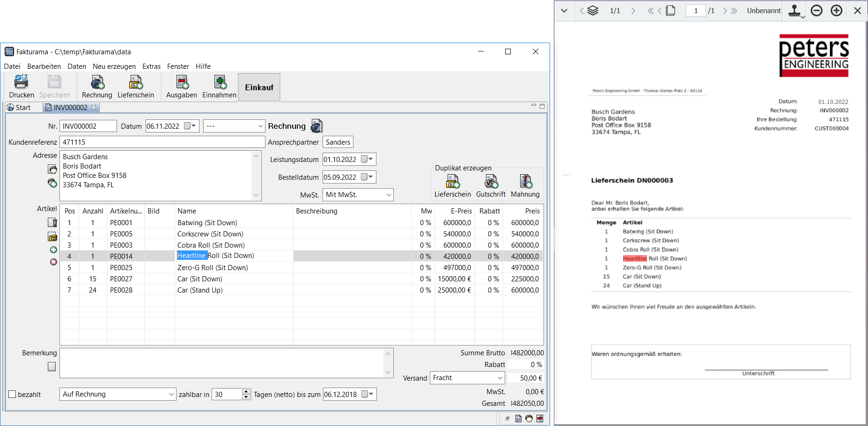Create new Rechnung from toolbar
Viewport: 868px width, 426px height.
[x=97, y=83]
